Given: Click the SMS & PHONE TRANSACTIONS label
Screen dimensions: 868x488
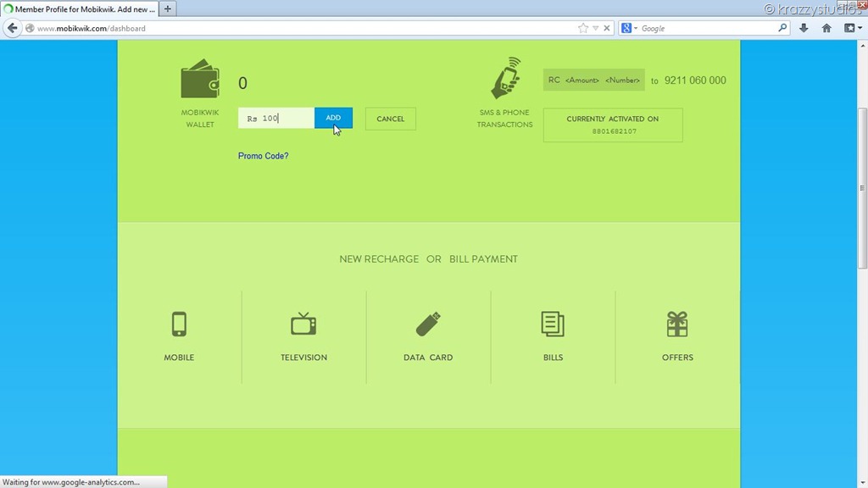Looking at the screenshot, I should (505, 119).
